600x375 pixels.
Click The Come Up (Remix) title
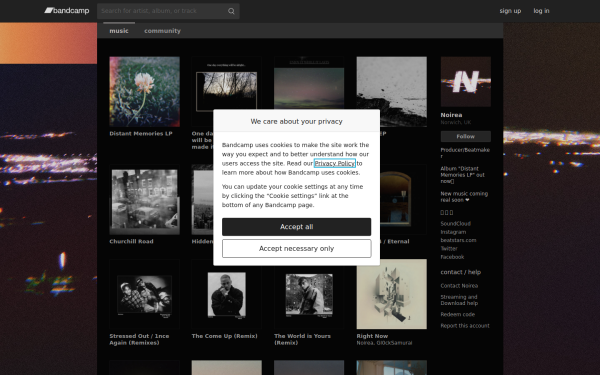tap(225, 336)
